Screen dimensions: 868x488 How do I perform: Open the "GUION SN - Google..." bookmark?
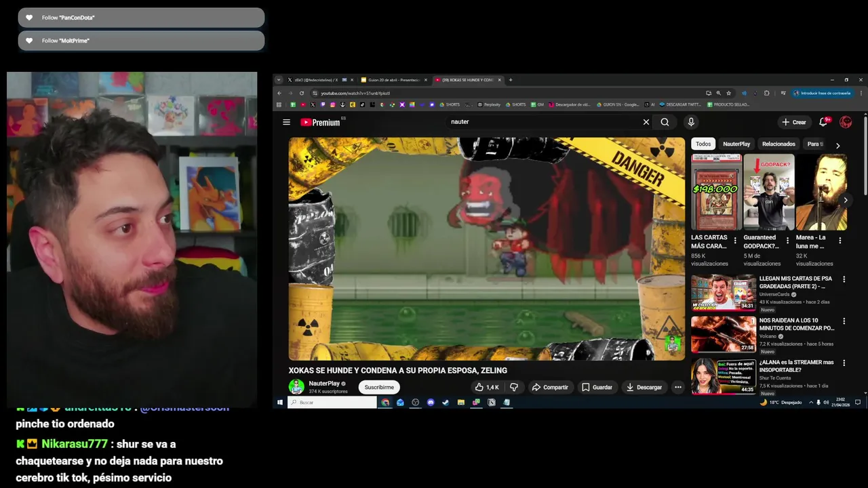(x=616, y=104)
